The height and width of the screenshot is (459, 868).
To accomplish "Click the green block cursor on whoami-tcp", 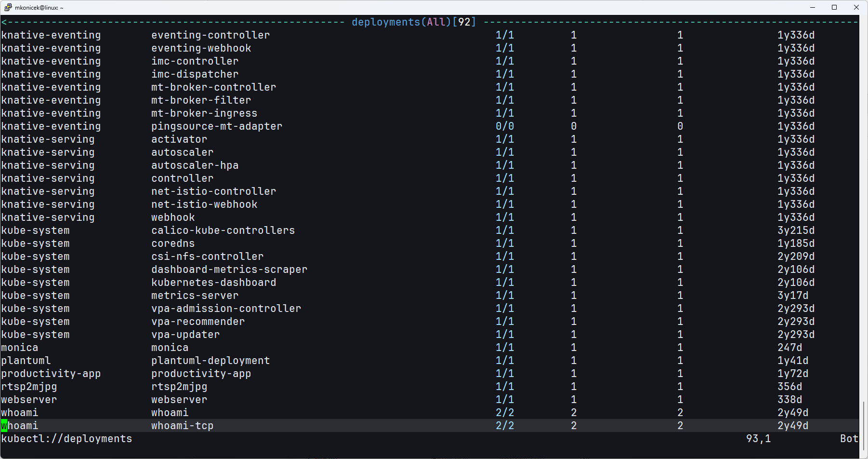I will point(4,426).
